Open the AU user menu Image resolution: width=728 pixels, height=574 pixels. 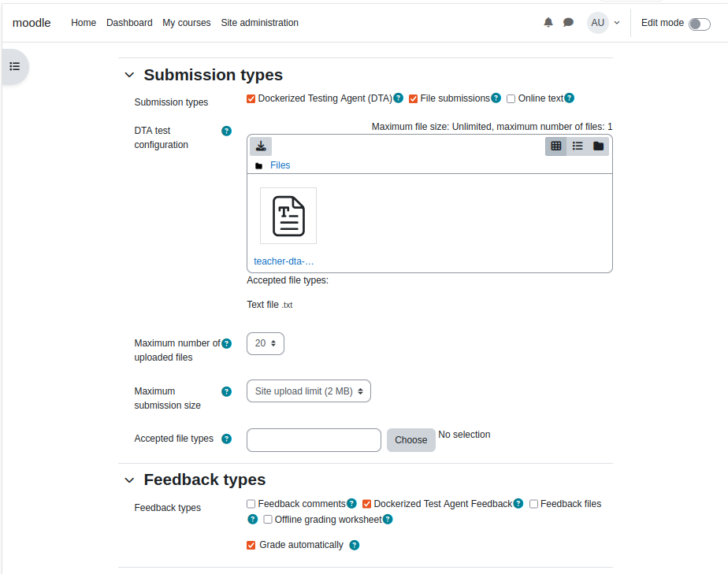click(604, 23)
